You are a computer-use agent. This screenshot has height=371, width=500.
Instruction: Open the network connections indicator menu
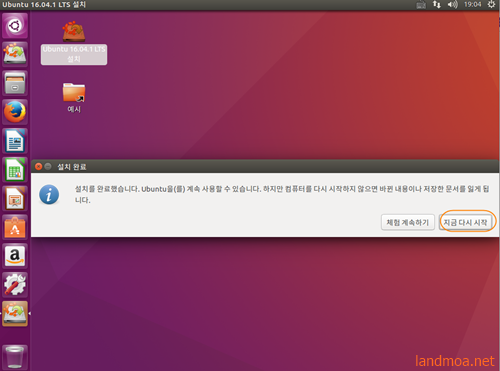click(437, 5)
